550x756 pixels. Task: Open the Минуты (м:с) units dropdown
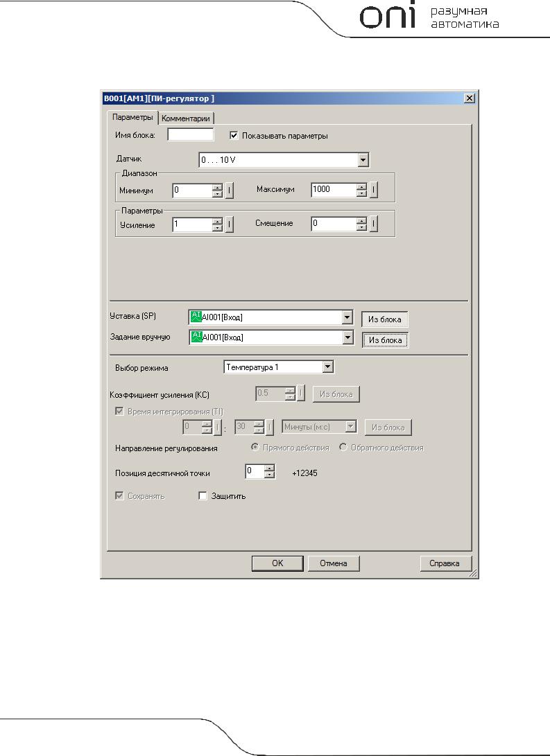[x=351, y=427]
